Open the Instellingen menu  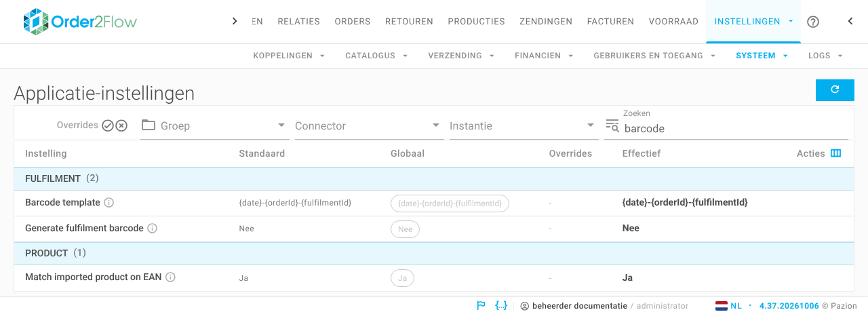pyautogui.click(x=753, y=22)
